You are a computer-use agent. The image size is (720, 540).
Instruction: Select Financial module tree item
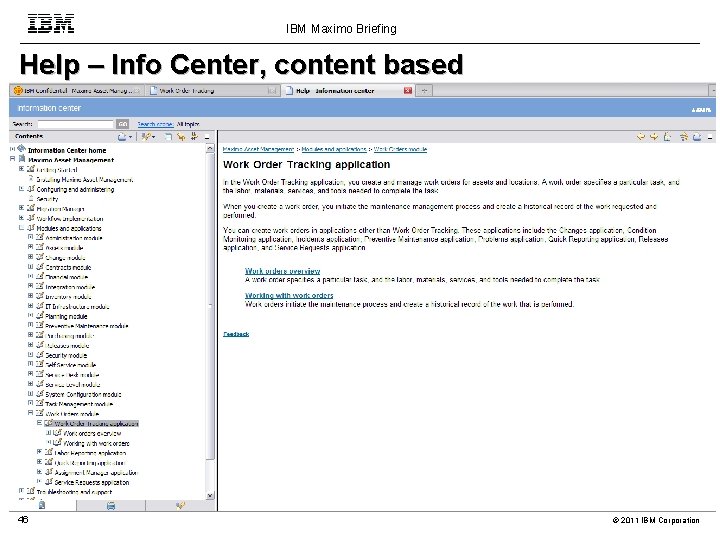pyautogui.click(x=67, y=277)
